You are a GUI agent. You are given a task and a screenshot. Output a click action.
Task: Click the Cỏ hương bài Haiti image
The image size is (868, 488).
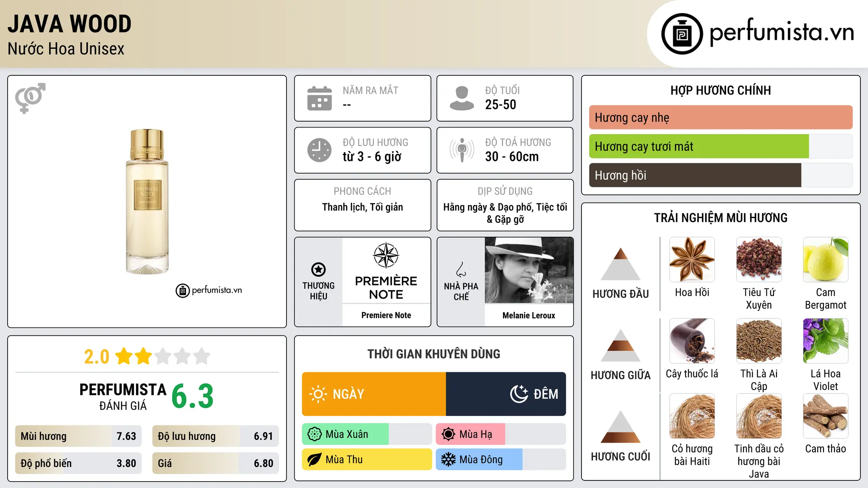point(692,416)
